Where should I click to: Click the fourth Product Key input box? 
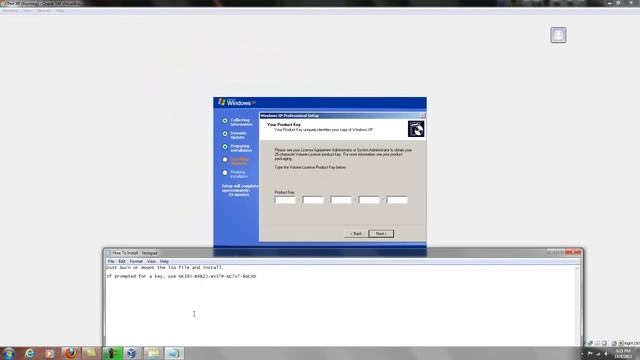click(369, 200)
